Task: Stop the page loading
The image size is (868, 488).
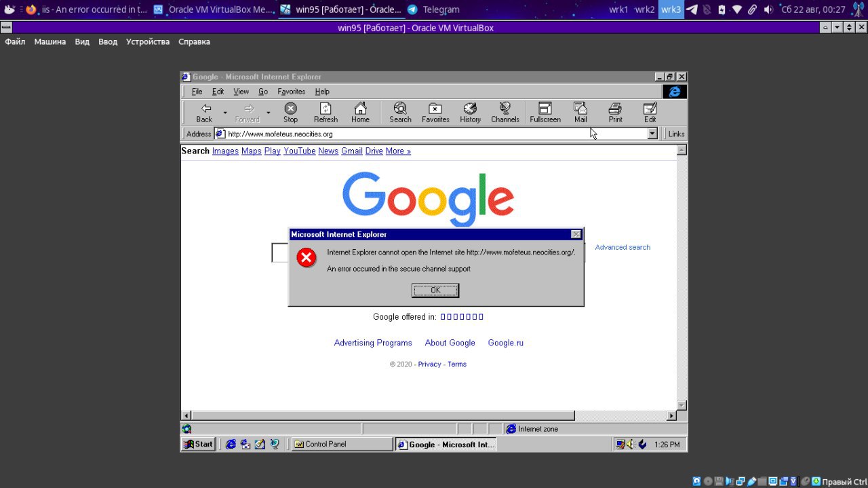Action: click(x=290, y=113)
